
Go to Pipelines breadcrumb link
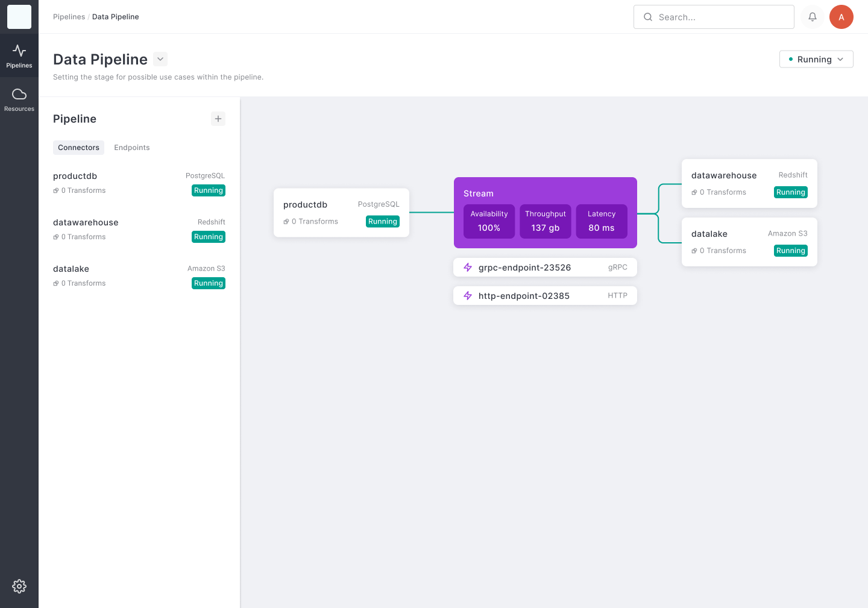69,17
